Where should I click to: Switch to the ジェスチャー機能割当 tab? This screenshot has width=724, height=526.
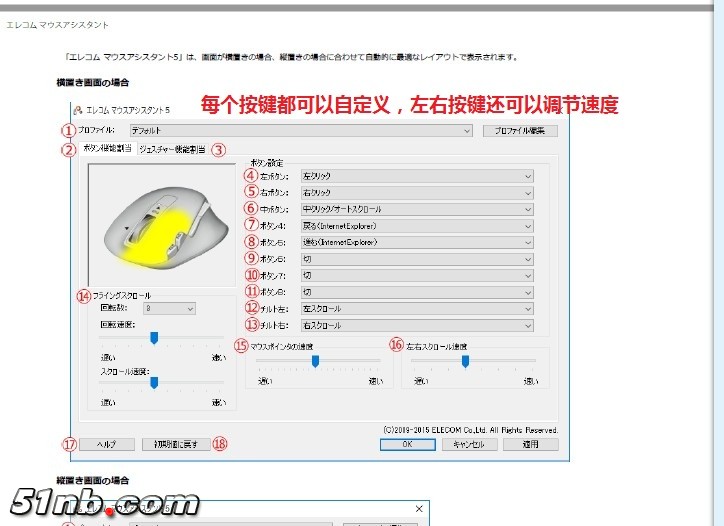pos(172,149)
